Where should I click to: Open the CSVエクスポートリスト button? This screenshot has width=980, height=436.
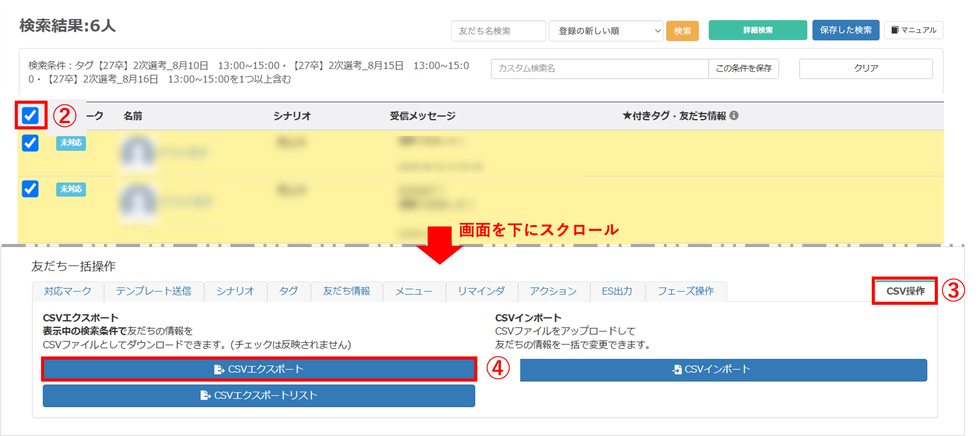coord(259,395)
